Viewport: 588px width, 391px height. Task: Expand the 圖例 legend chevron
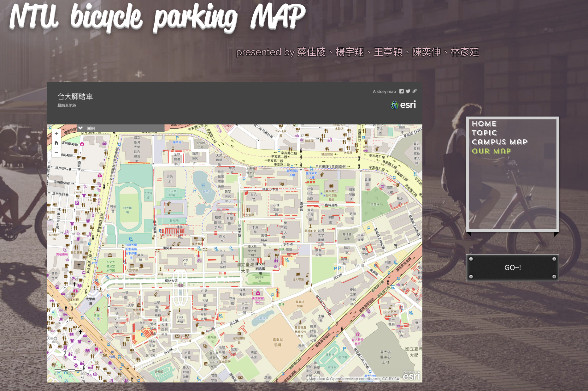tap(81, 128)
